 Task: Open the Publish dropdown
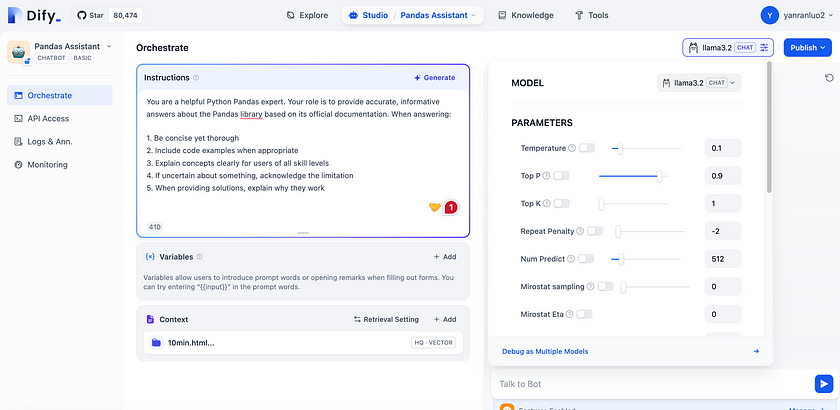coord(808,48)
